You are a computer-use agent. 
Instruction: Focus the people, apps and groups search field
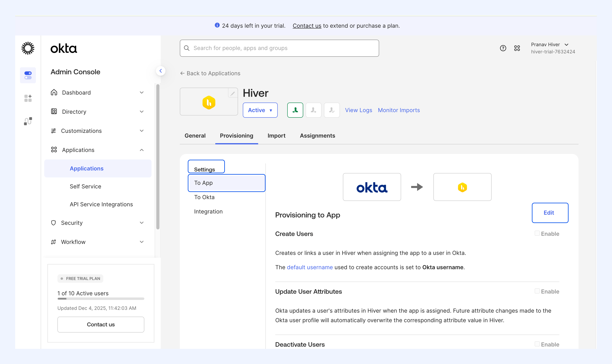[x=279, y=48]
